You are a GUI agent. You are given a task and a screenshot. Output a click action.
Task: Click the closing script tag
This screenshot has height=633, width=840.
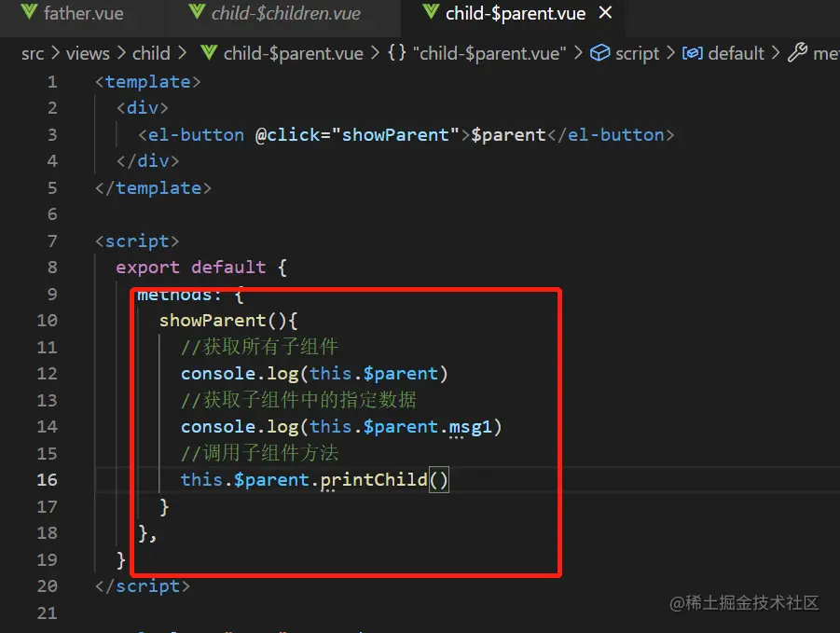[x=143, y=585]
